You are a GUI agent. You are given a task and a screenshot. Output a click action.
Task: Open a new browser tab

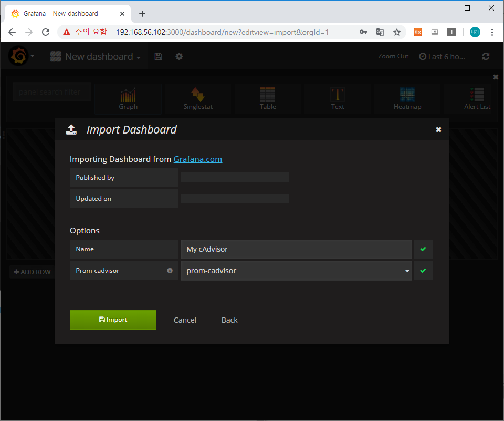coord(142,14)
